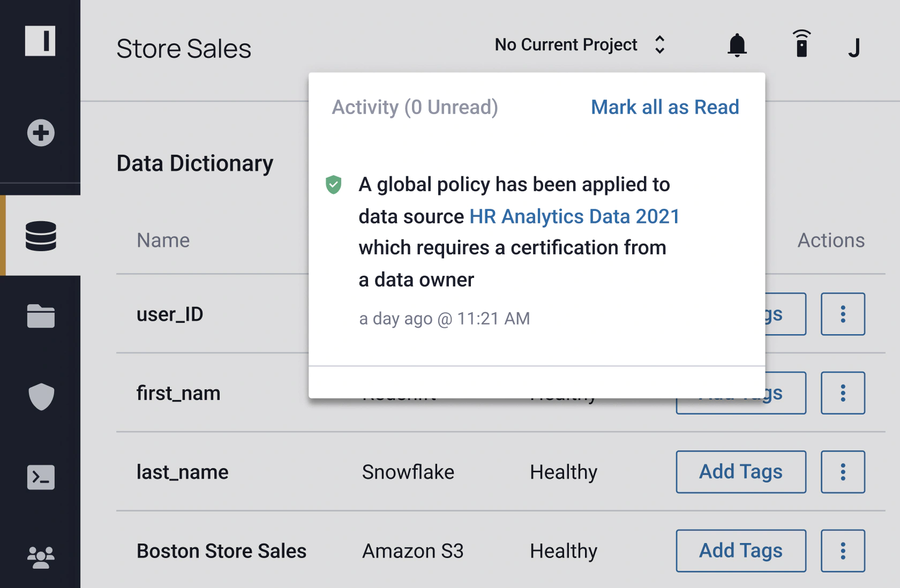Open the policies shield sidebar icon
This screenshot has height=588, width=900.
pos(41,397)
